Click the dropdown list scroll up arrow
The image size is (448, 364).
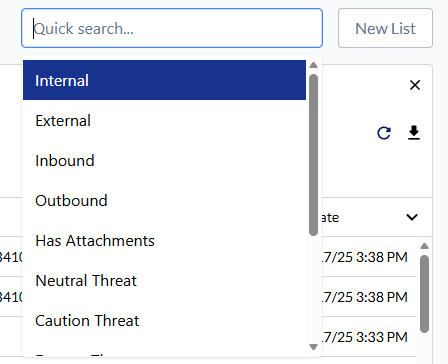[313, 65]
